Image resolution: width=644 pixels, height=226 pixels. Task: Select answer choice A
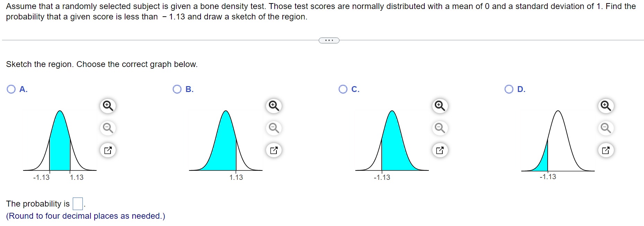click(x=11, y=89)
